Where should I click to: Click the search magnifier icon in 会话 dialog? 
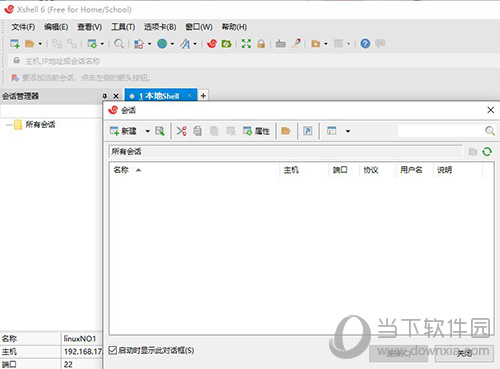[490, 131]
